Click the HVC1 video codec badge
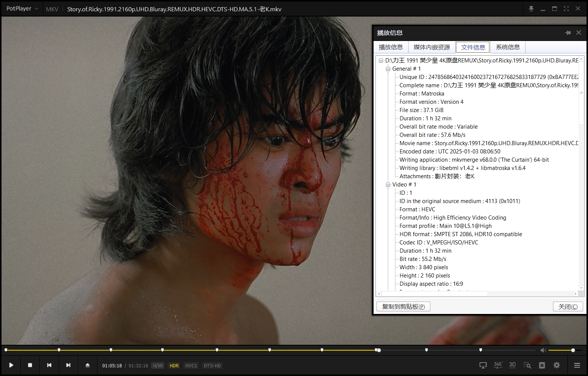The image size is (588, 376). (x=191, y=366)
